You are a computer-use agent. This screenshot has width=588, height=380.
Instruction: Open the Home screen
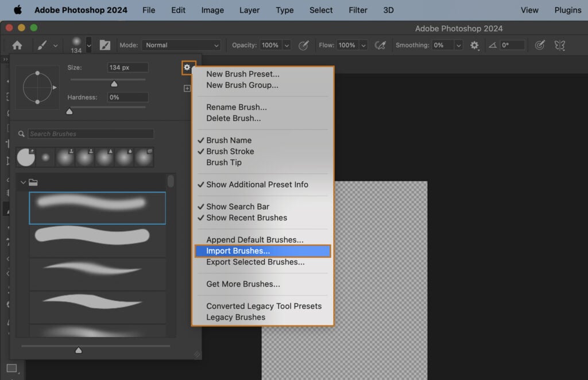pyautogui.click(x=18, y=45)
